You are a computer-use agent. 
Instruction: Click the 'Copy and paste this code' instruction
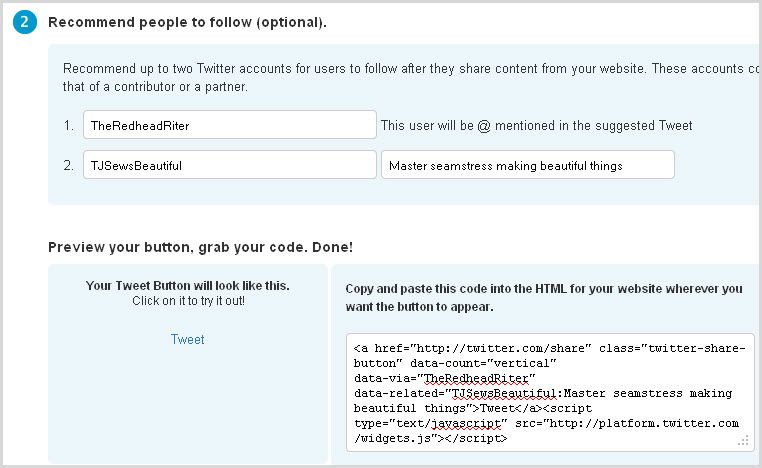[544, 297]
